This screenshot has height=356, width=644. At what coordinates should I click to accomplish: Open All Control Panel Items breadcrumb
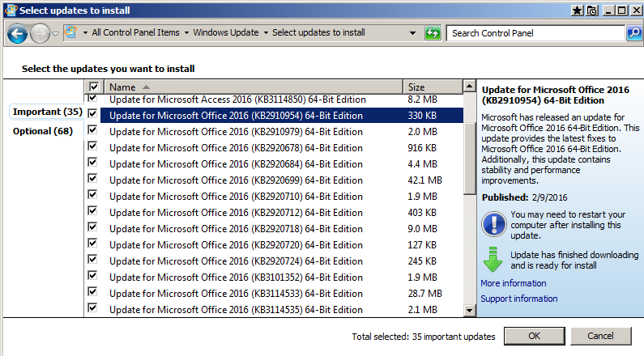click(135, 32)
